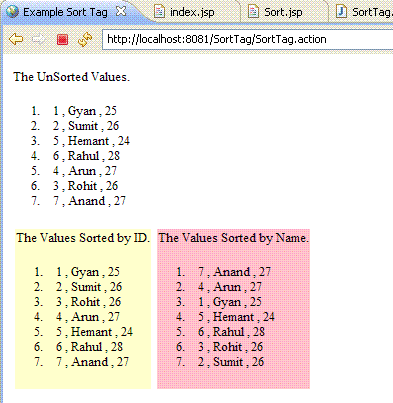Viewport: 393px width, 403px height.
Task: Stop page loading with the red stop icon
Action: click(x=62, y=39)
